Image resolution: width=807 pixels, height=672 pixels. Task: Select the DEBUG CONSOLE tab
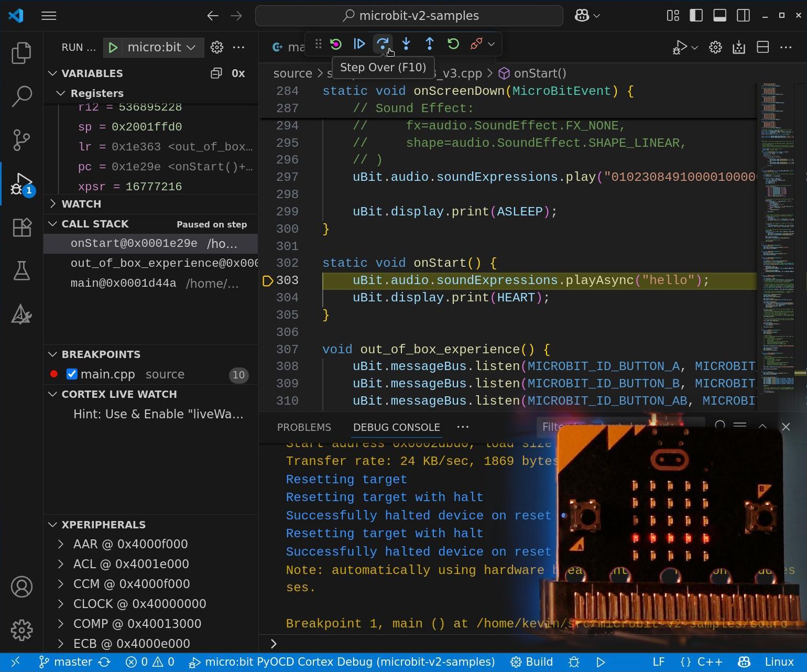click(x=396, y=427)
